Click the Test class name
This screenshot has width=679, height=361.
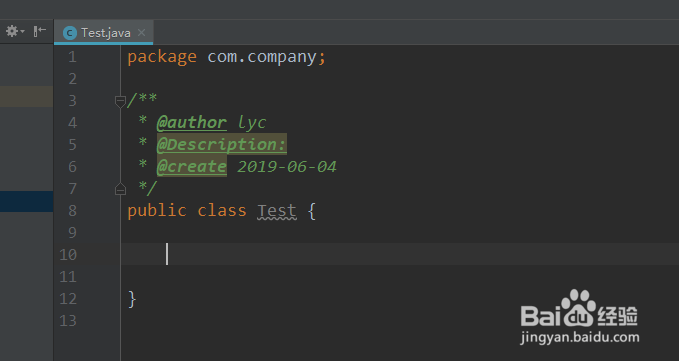(277, 211)
